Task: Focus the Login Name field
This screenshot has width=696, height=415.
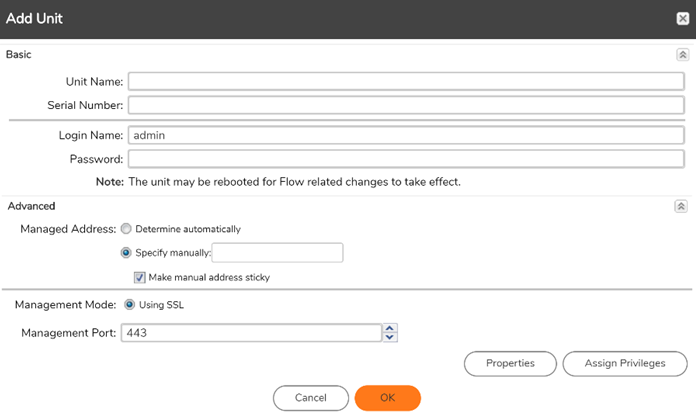Action: click(x=405, y=135)
